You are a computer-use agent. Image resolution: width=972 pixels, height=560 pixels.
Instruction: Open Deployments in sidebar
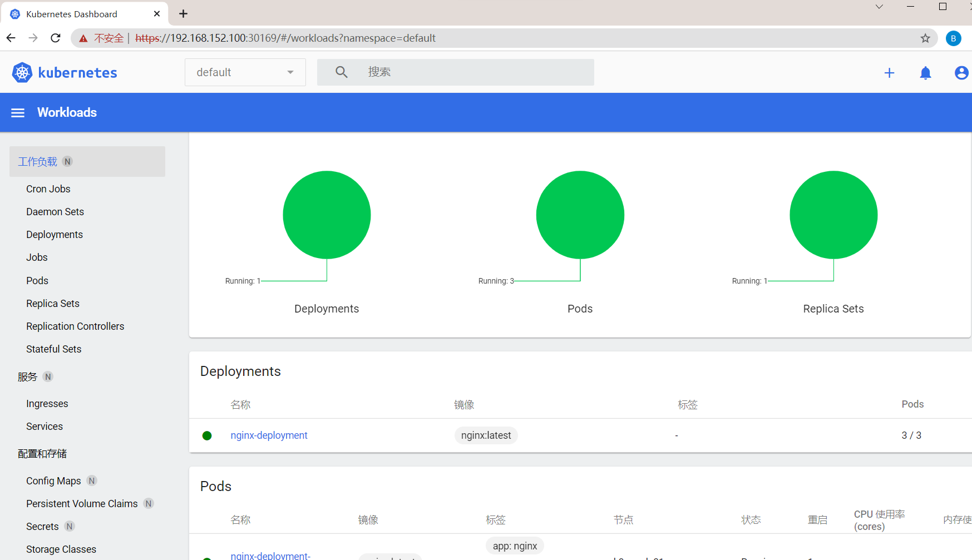55,235
